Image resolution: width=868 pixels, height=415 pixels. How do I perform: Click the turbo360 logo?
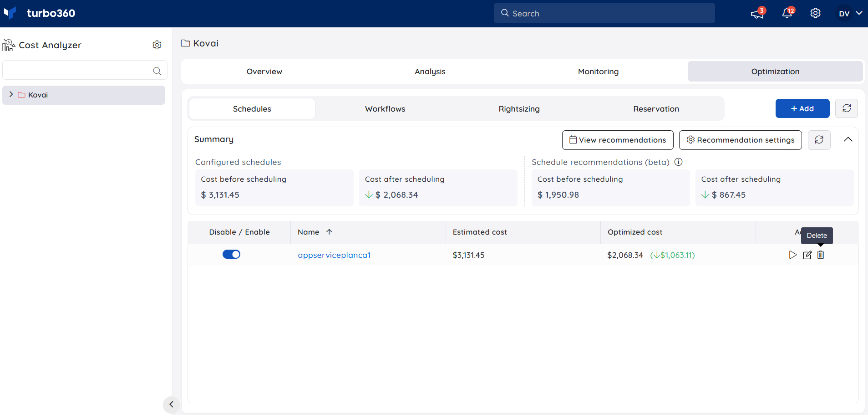[39, 13]
